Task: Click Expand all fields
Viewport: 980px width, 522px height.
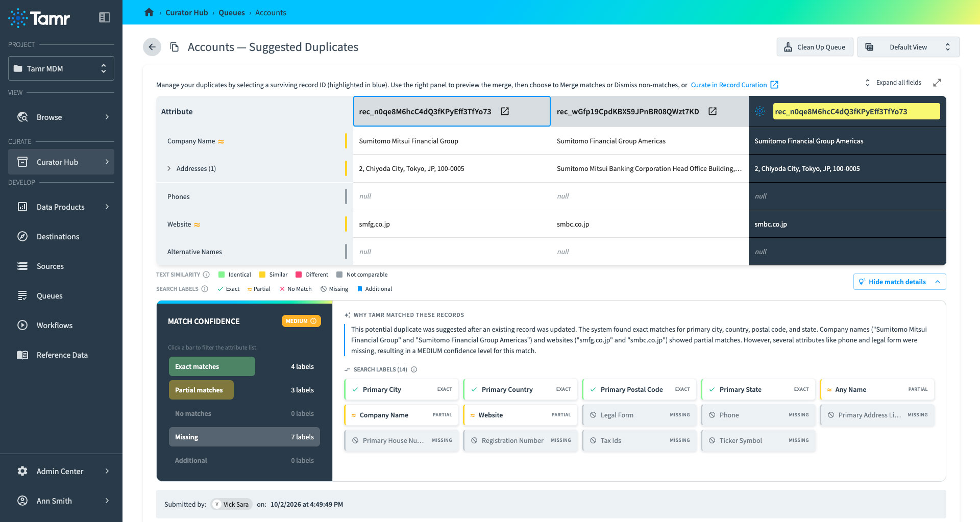Action: pos(893,83)
